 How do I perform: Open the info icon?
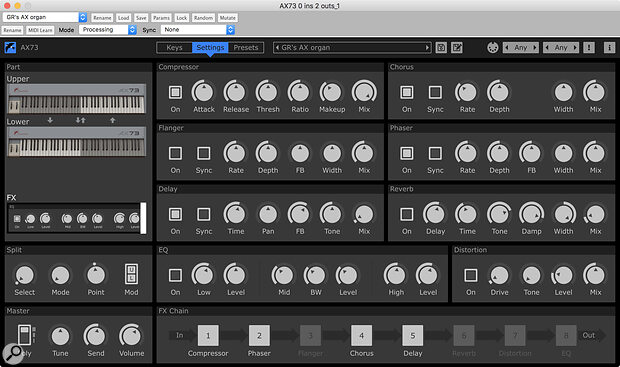coord(609,47)
